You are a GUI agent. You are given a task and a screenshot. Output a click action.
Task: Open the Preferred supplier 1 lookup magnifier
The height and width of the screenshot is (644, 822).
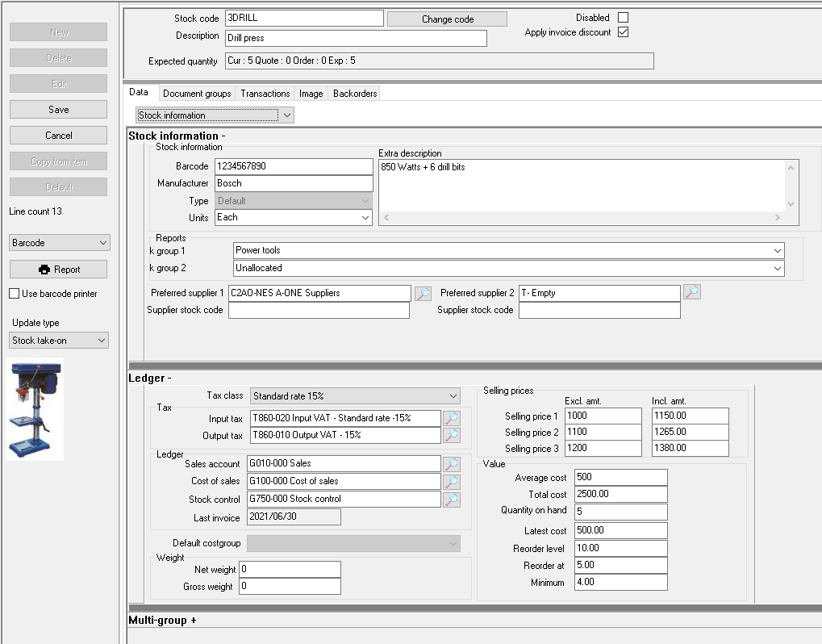point(424,293)
